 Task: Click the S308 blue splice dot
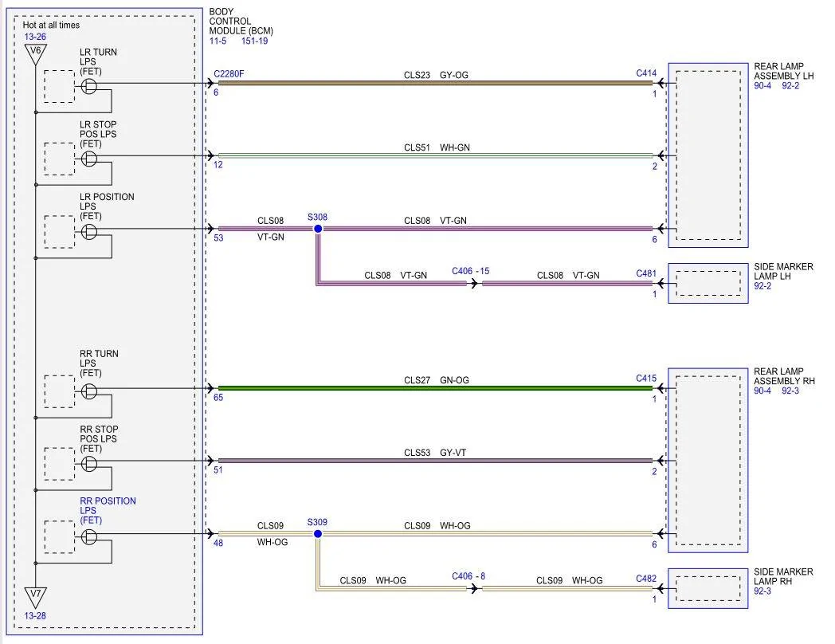pos(318,229)
